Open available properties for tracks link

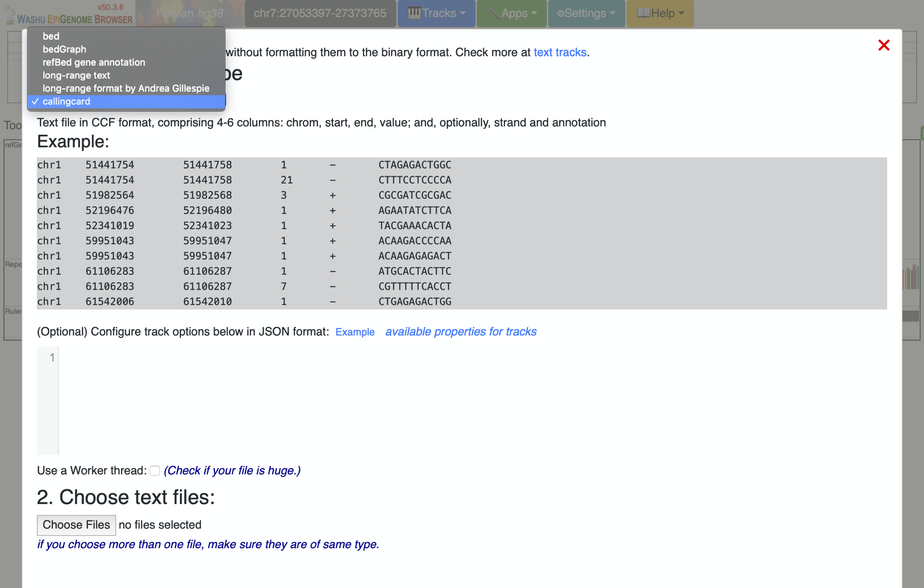click(x=461, y=331)
